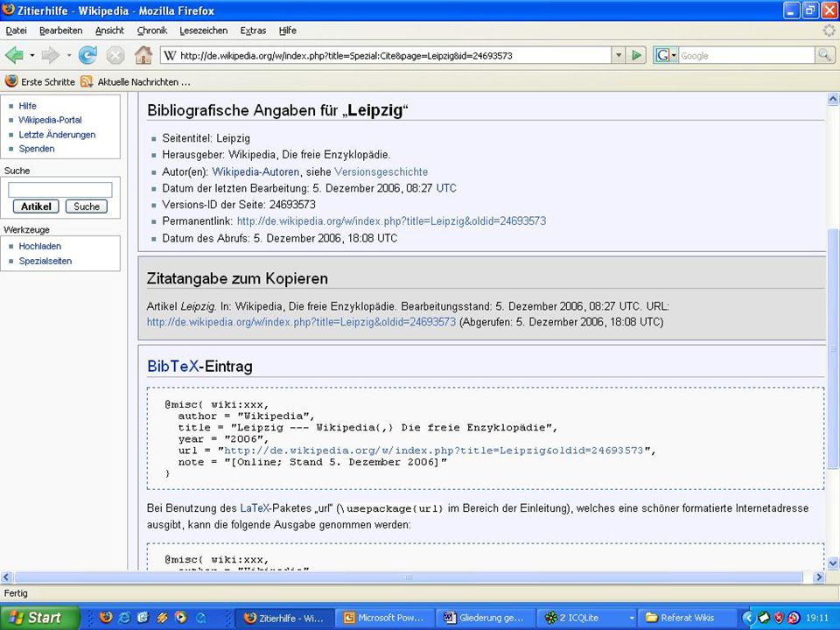Screen dimensions: 840x630
Task: Open the Permanentlink URL in the bibliographic list
Action: click(x=392, y=220)
